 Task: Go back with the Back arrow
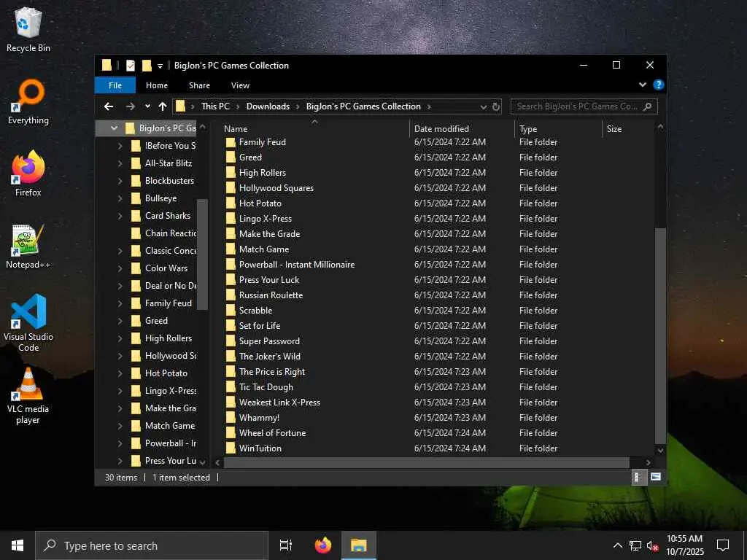(109, 106)
